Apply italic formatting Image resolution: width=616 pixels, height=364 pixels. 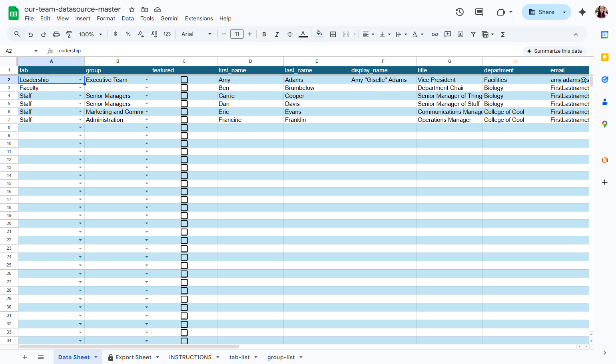pyautogui.click(x=277, y=34)
